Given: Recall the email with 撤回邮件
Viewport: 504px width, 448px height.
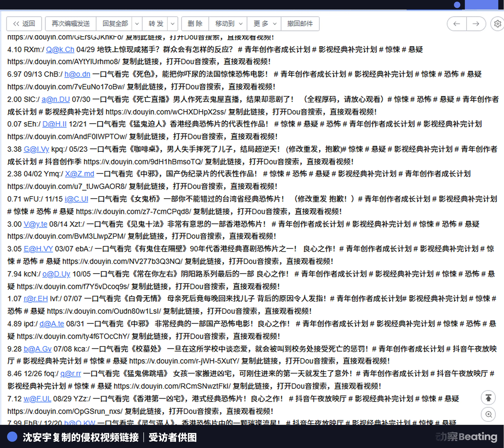Looking at the screenshot, I should point(300,24).
